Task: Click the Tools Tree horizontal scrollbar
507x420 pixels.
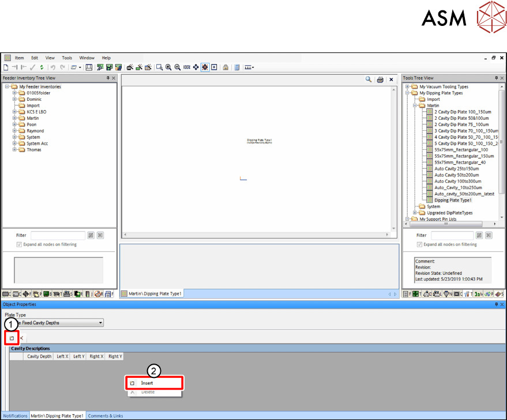Action: coord(446,224)
